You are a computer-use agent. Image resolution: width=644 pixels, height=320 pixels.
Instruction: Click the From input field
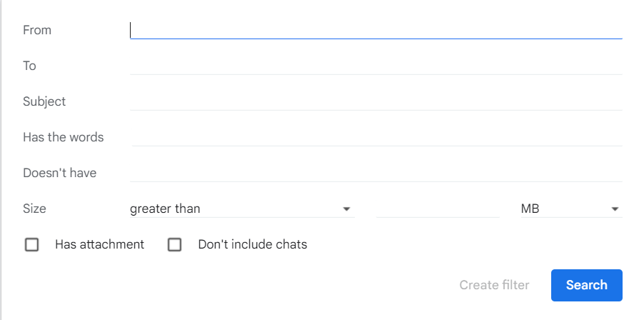click(376, 30)
